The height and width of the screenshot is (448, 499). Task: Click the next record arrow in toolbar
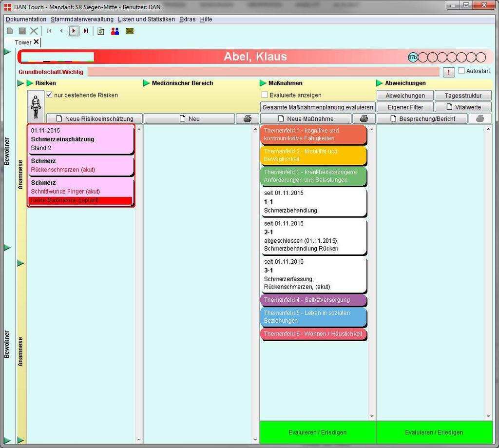pyautogui.click(x=74, y=31)
